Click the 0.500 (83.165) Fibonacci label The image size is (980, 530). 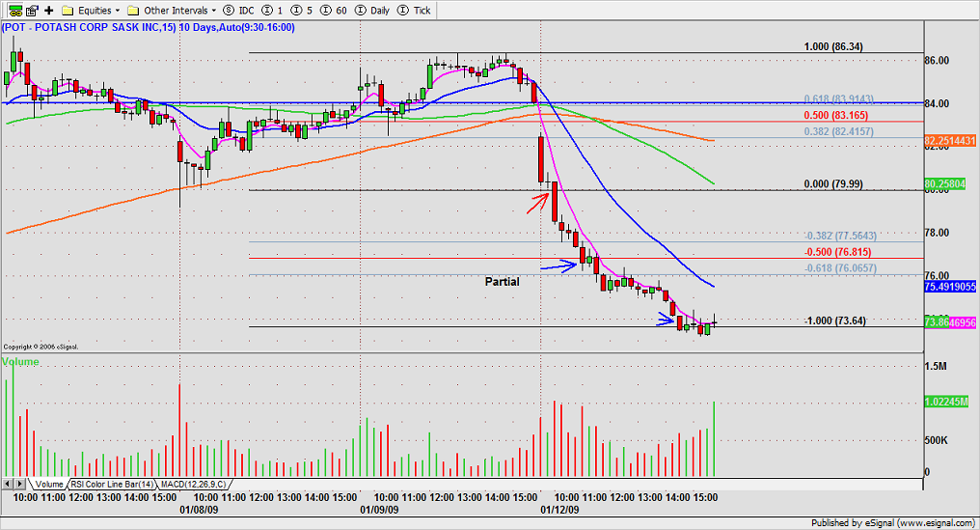point(835,115)
